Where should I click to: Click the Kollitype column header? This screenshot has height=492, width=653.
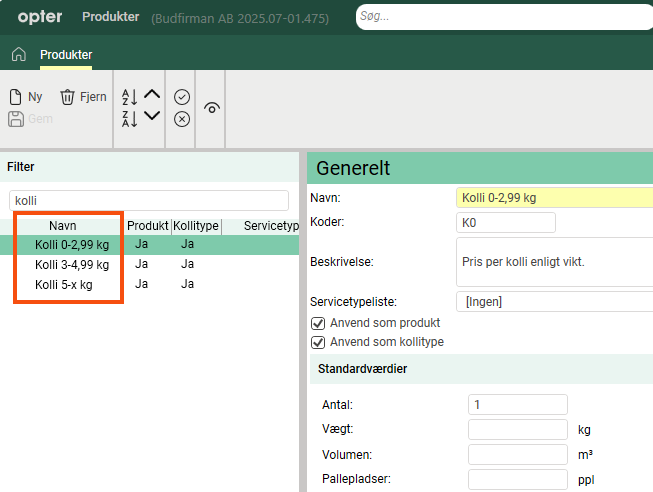pos(196,226)
